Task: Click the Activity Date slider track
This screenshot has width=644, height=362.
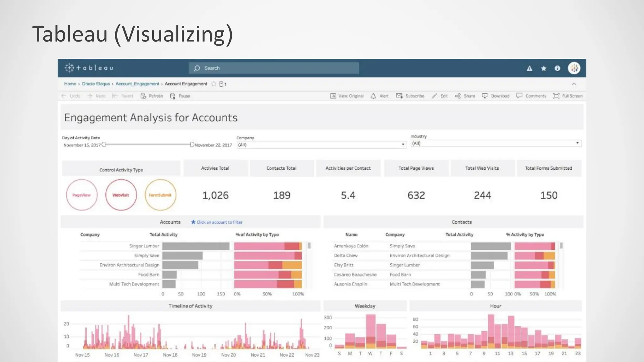Action: 148,145
